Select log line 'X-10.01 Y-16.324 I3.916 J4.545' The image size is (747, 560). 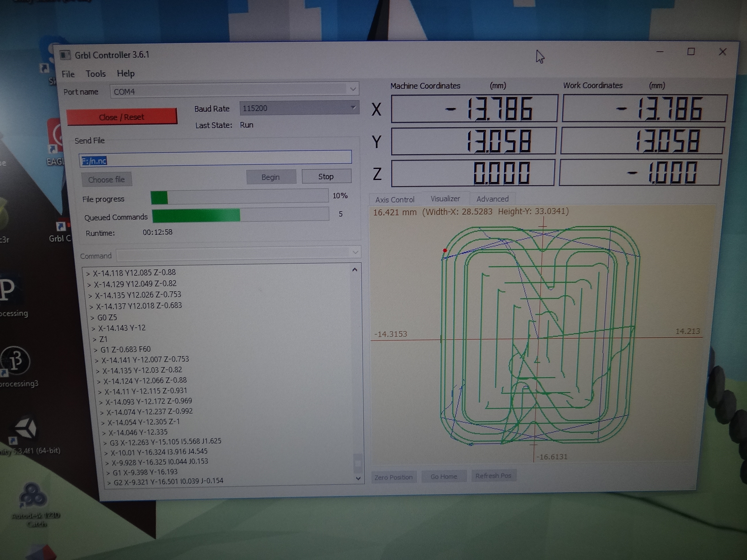click(x=159, y=452)
